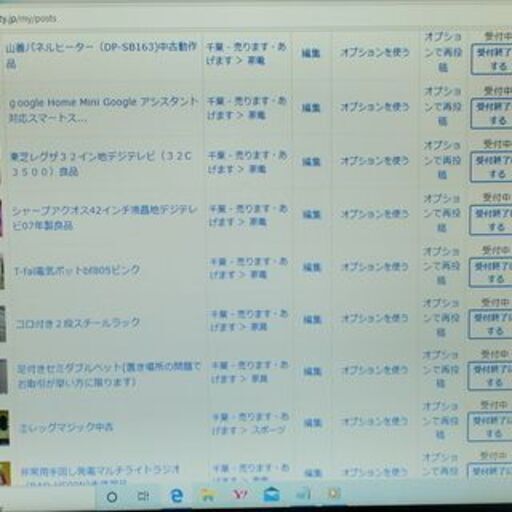This screenshot has width=512, height=512.
Task: Launch Microsoft Edge from taskbar
Action: pos(176,496)
